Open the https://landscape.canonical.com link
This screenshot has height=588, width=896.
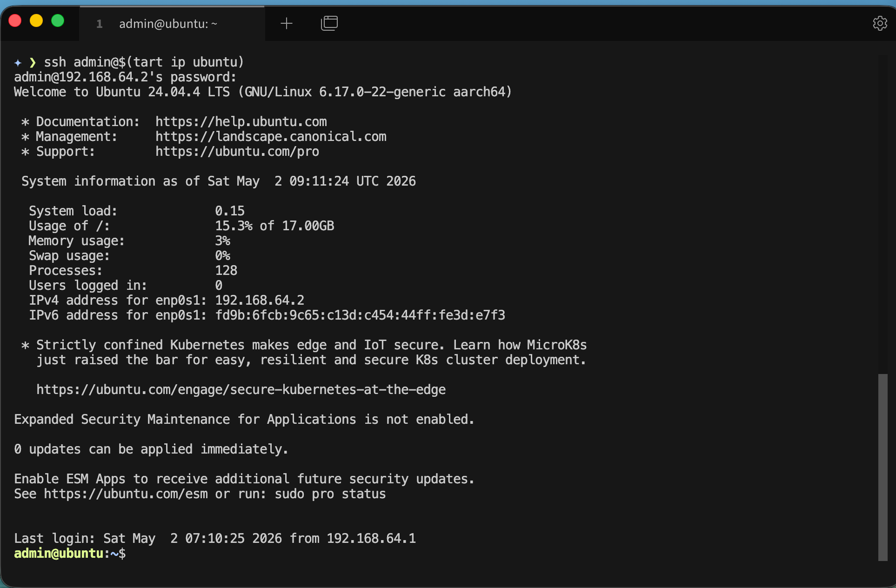coord(271,137)
